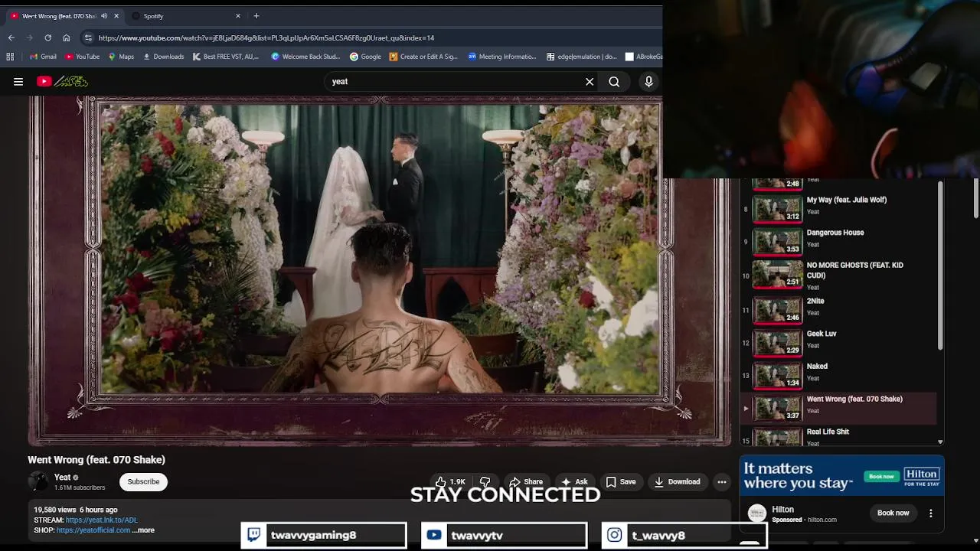Close the Spotify tab
Viewport: 980px width, 551px height.
tap(237, 16)
